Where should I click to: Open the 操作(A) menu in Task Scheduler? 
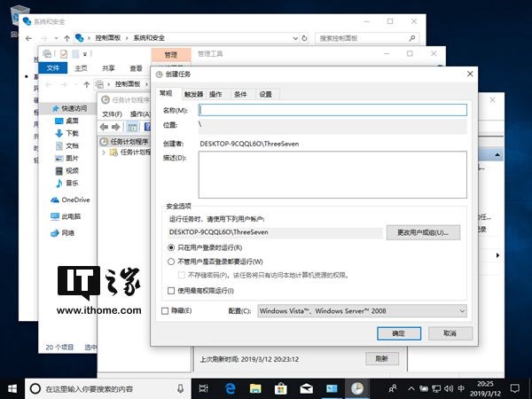click(x=140, y=114)
